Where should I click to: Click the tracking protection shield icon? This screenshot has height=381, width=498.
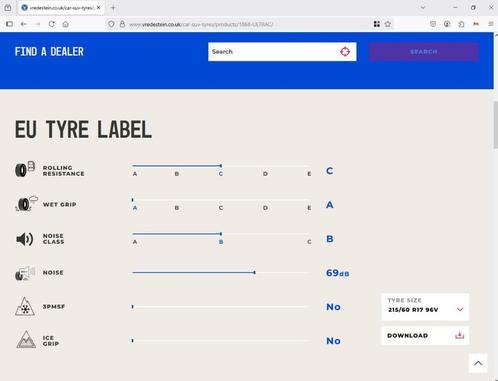[x=111, y=24]
